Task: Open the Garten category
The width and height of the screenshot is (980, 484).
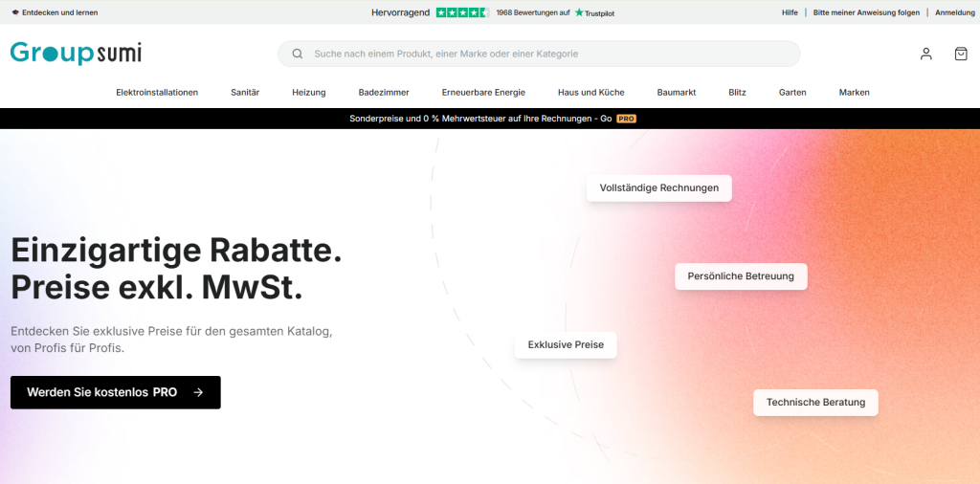Action: coord(792,92)
